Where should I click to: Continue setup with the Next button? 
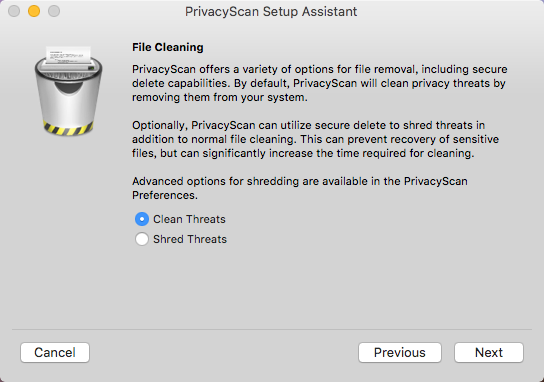point(489,353)
